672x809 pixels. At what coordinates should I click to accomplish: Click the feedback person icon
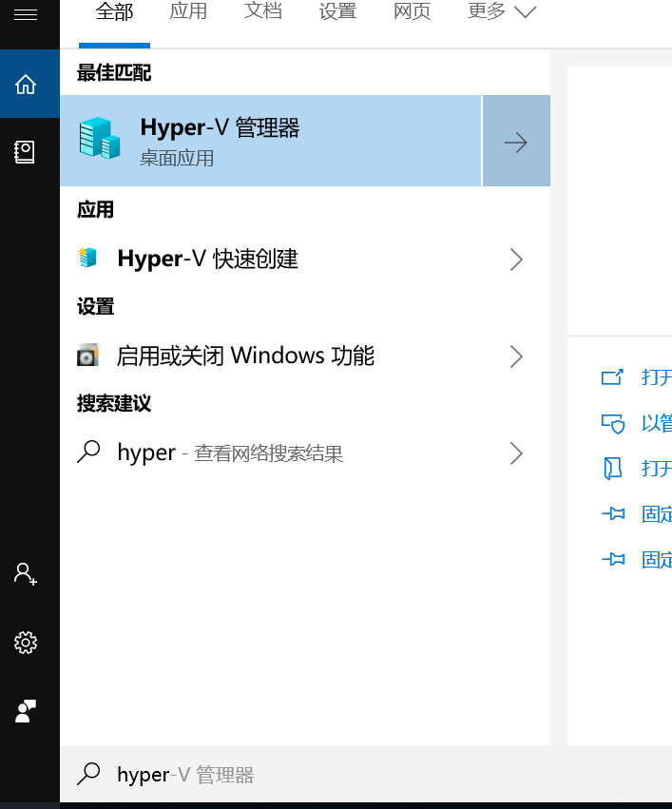pos(26,711)
